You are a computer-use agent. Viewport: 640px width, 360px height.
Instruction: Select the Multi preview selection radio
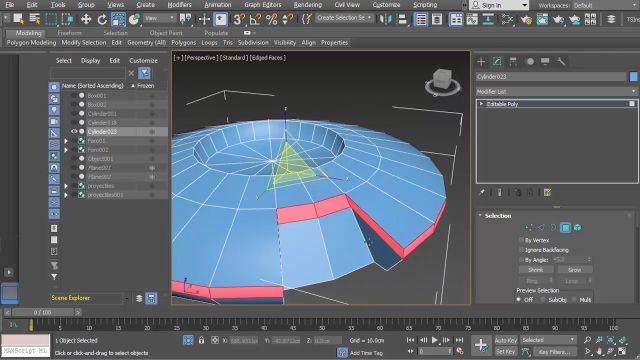point(574,300)
